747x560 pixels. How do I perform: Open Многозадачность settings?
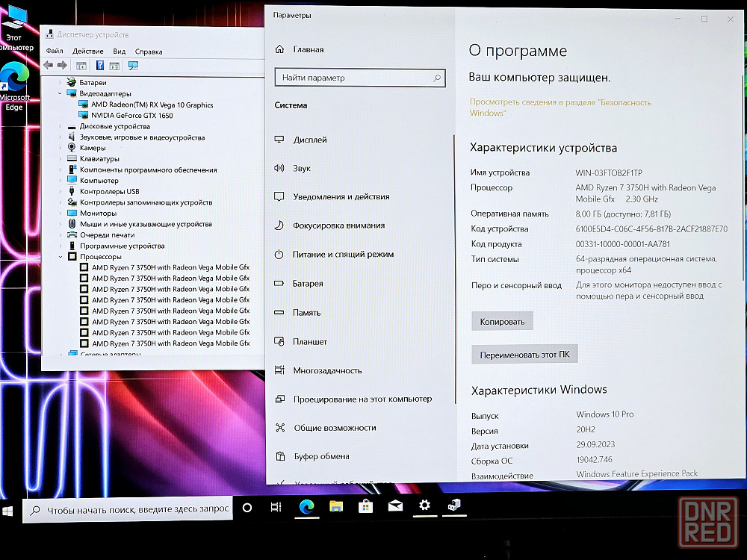[317, 370]
